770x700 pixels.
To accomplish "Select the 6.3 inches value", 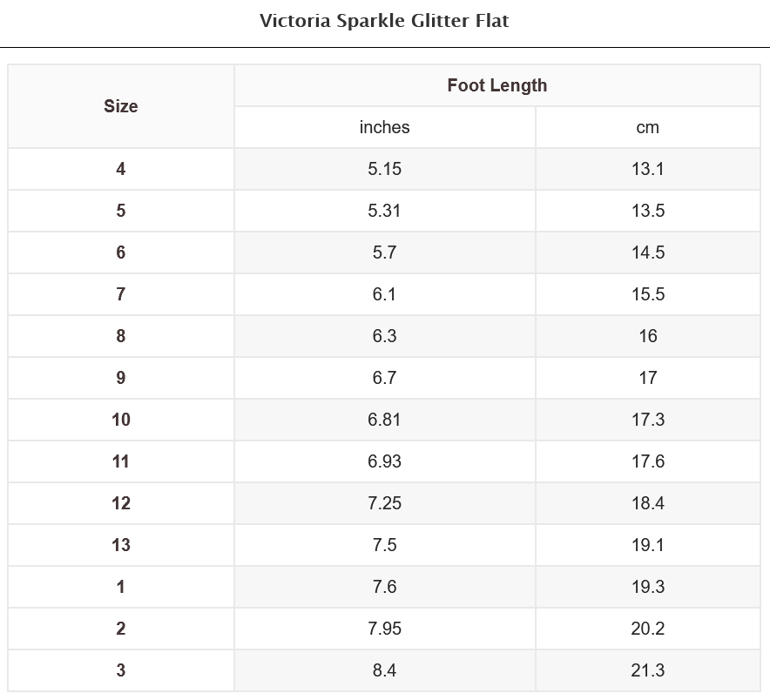I will [x=384, y=336].
